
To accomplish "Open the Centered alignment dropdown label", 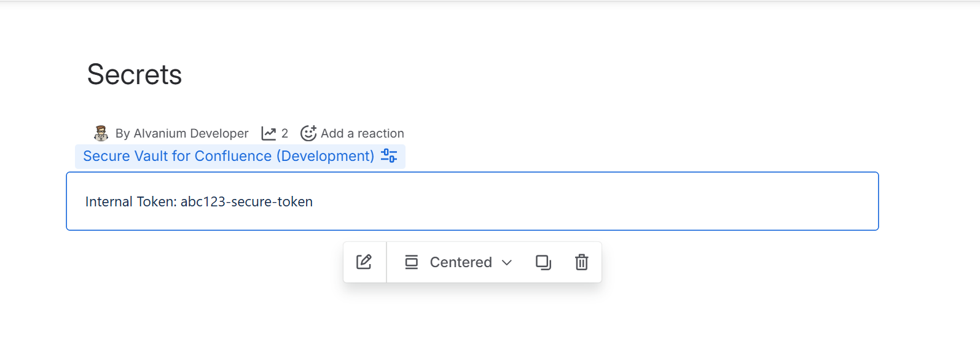I will click(461, 262).
